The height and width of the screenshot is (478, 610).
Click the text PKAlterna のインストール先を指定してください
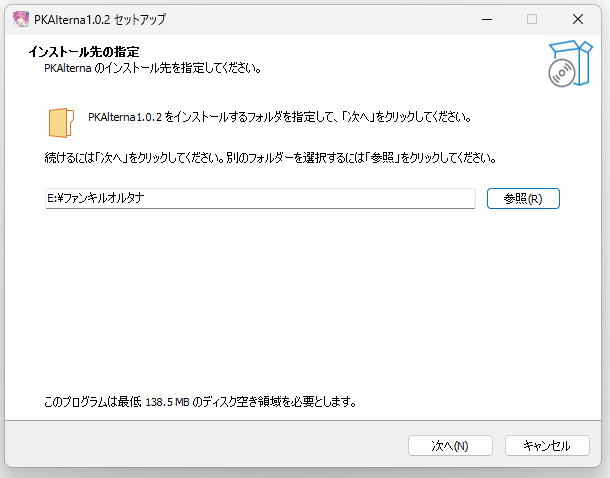click(x=152, y=68)
